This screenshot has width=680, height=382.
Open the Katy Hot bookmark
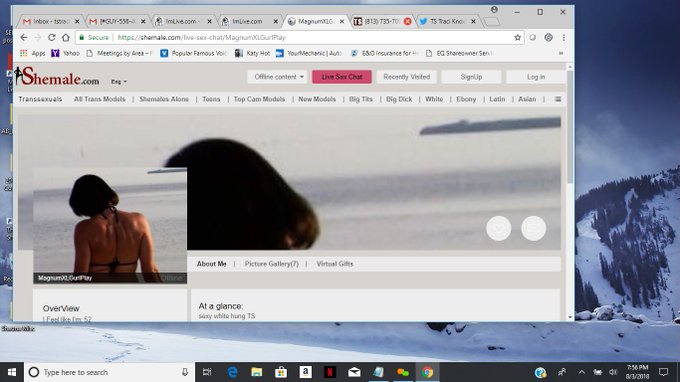tap(252, 53)
